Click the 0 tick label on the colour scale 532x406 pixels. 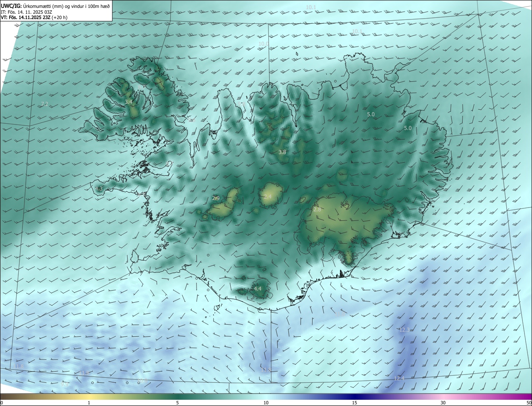[2, 403]
